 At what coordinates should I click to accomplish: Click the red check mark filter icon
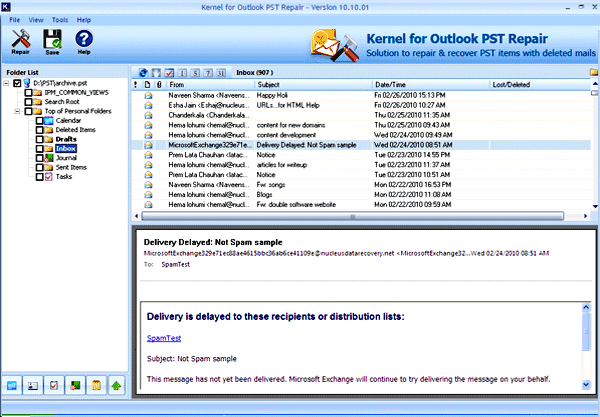click(x=169, y=73)
